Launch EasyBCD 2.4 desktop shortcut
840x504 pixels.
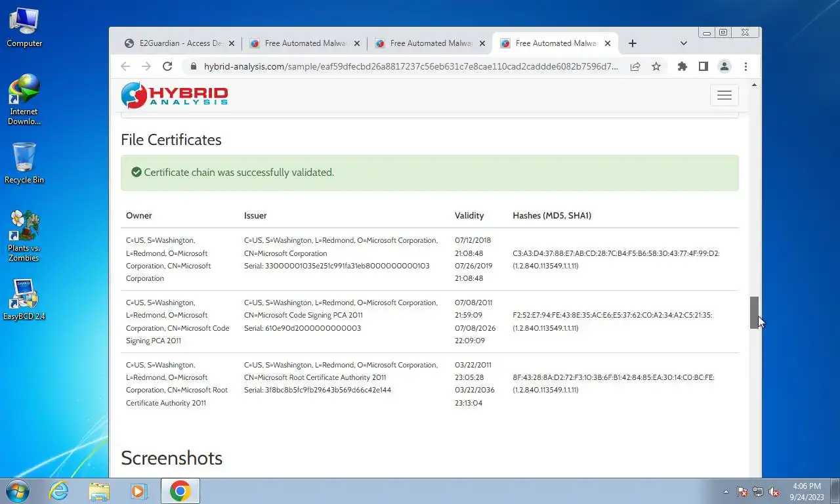pyautogui.click(x=24, y=300)
